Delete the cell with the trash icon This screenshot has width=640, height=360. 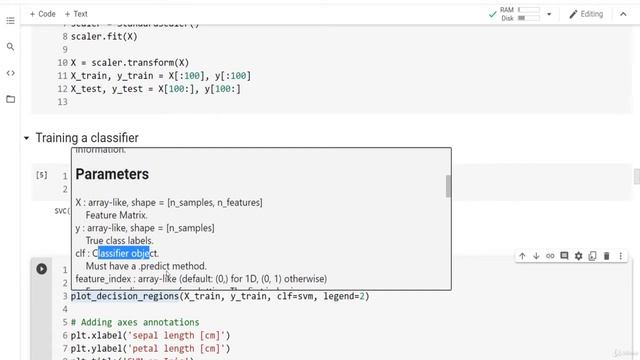coord(607,256)
